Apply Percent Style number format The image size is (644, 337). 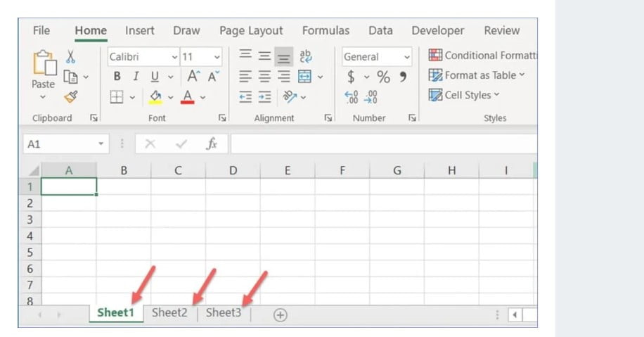coord(383,77)
